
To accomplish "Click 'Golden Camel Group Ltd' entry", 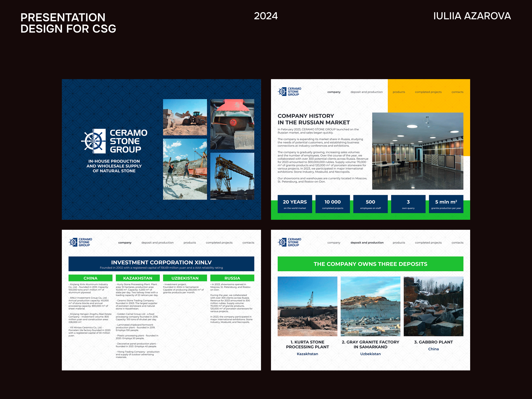I will click(x=137, y=317).
